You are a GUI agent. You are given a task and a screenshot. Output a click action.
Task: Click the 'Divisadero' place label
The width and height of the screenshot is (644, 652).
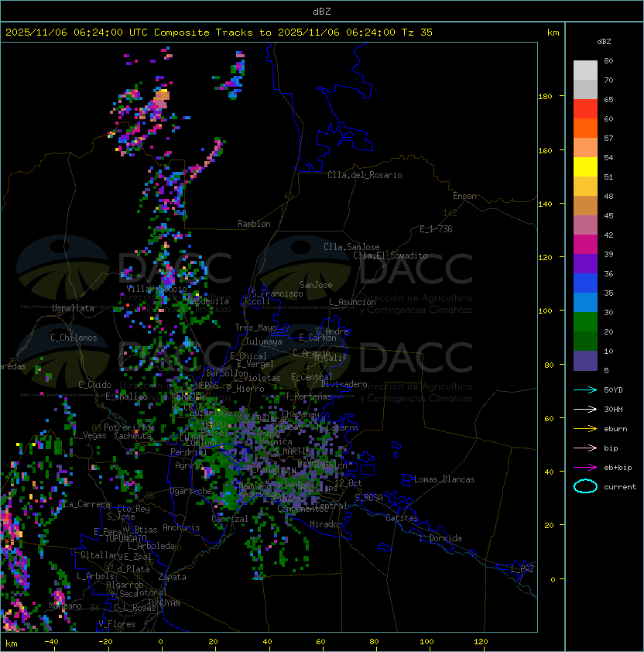(344, 384)
